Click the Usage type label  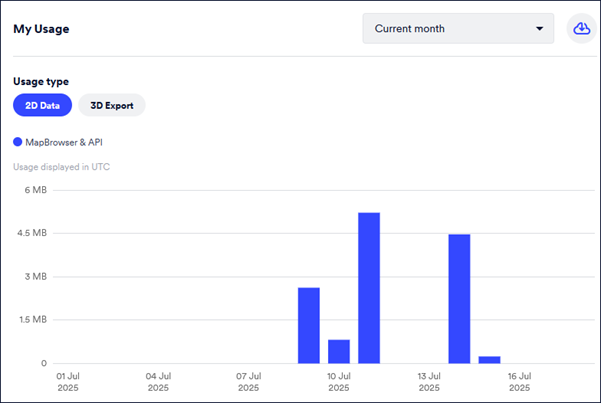click(41, 82)
